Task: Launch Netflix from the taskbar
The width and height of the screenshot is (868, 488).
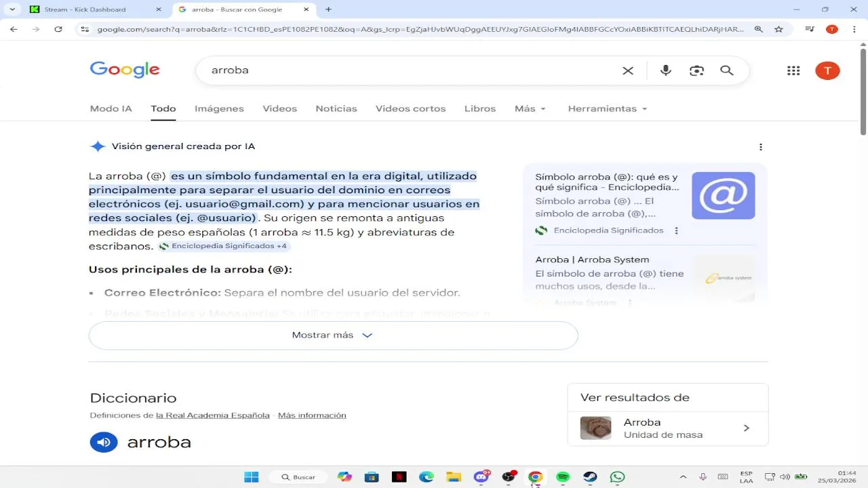Action: pyautogui.click(x=399, y=477)
